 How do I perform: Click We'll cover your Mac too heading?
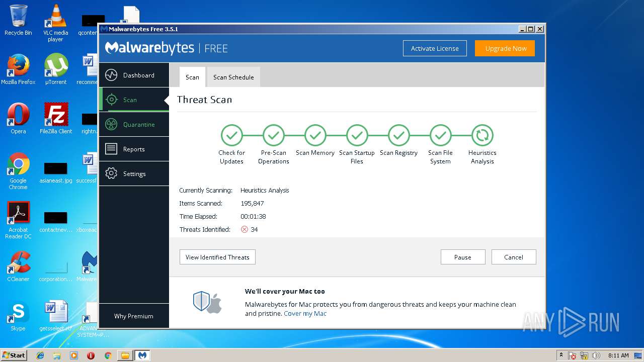(x=285, y=291)
